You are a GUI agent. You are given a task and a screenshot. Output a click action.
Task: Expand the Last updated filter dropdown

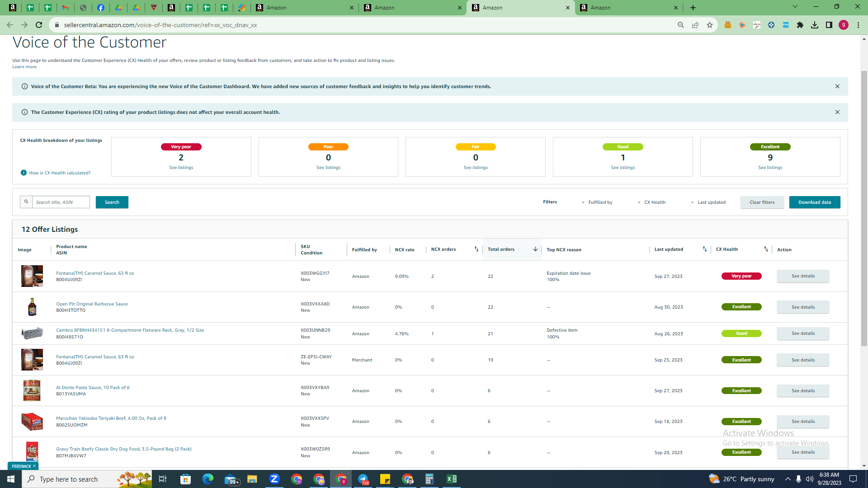708,202
